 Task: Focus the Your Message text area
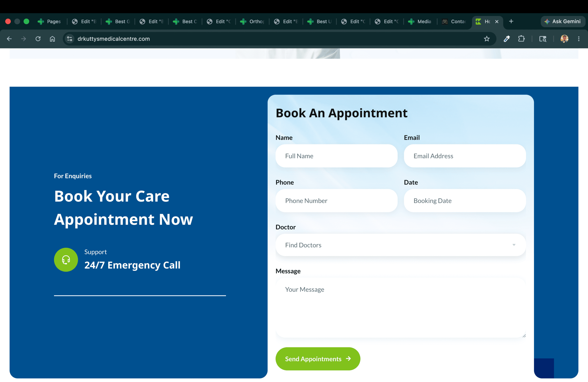(x=401, y=308)
